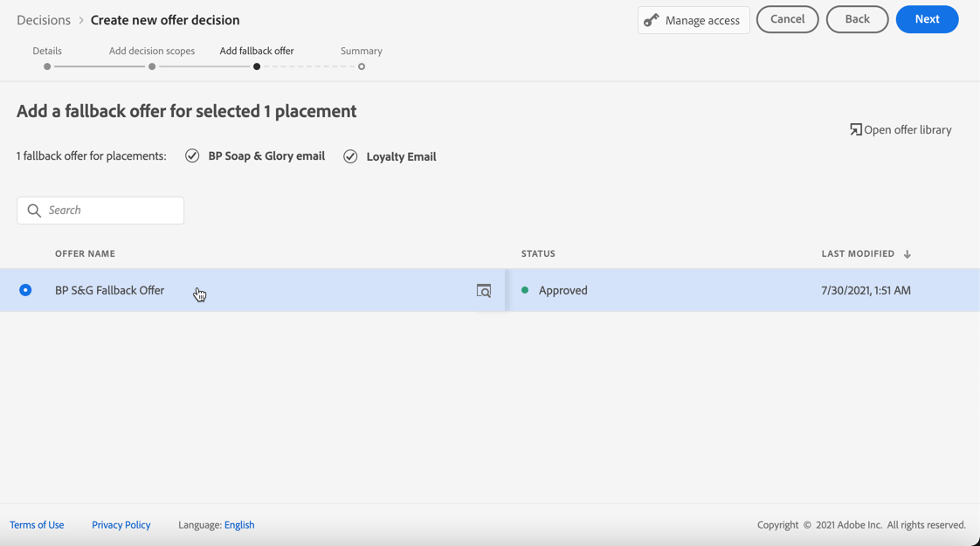Sort by Status column header
This screenshot has width=980, height=546.
538,253
